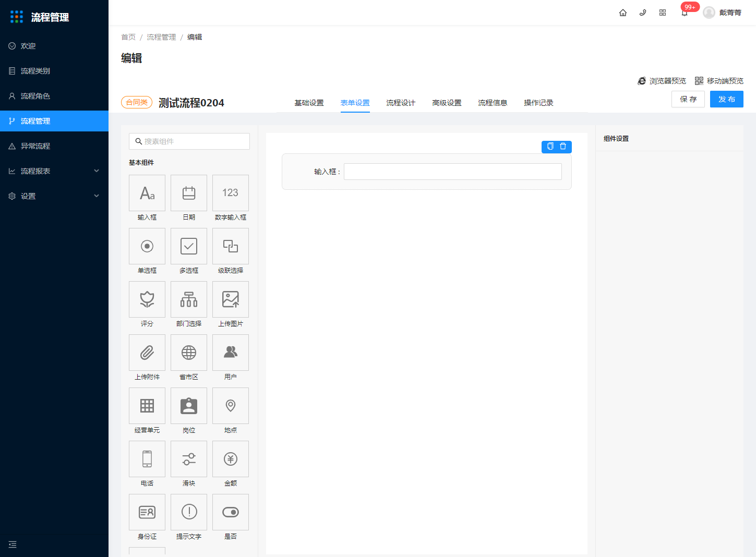Add the 提示文字 hint text component

189,512
